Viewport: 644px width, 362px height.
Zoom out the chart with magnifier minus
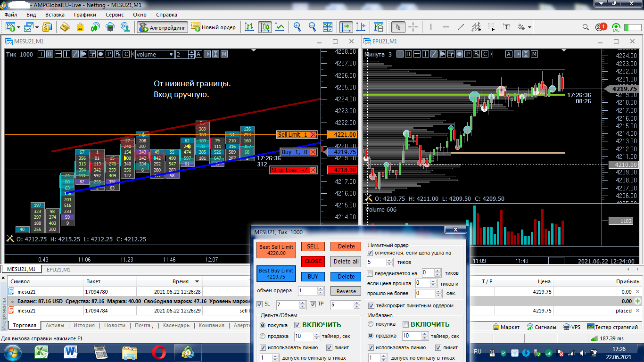[313, 27]
